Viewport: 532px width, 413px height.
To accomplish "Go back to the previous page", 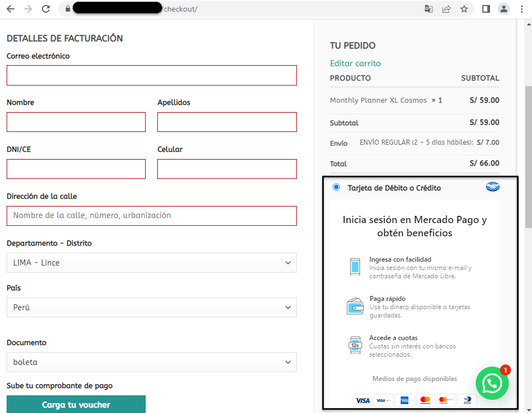I will click(10, 9).
